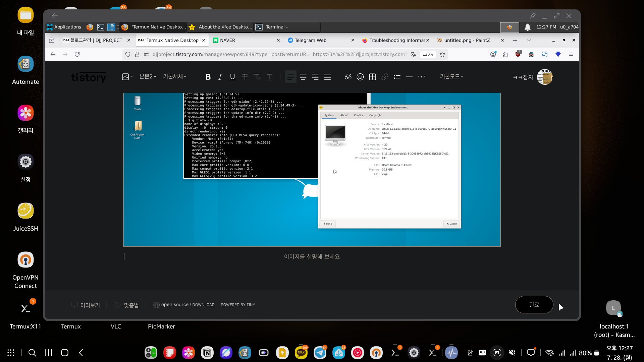Click the 완료 publish button
Image resolution: width=644 pixels, height=362 pixels.
pos(534,305)
